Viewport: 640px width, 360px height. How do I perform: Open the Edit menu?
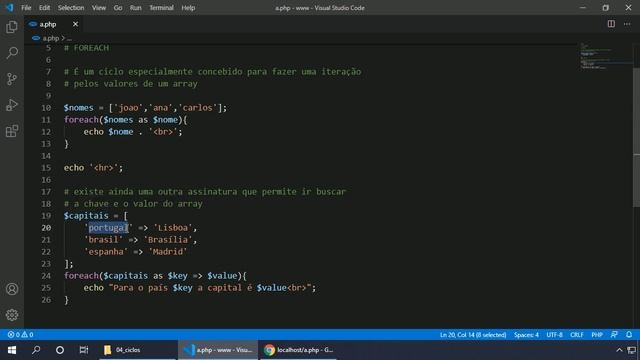click(44, 8)
